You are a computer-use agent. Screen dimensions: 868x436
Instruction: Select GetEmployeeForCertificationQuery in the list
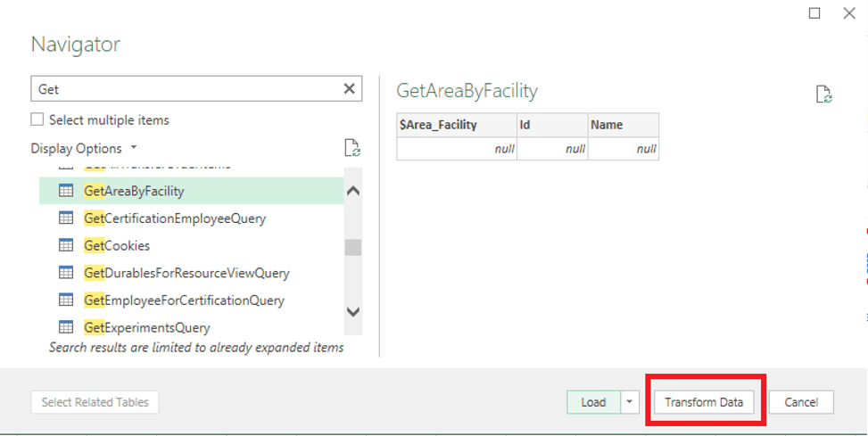184,300
